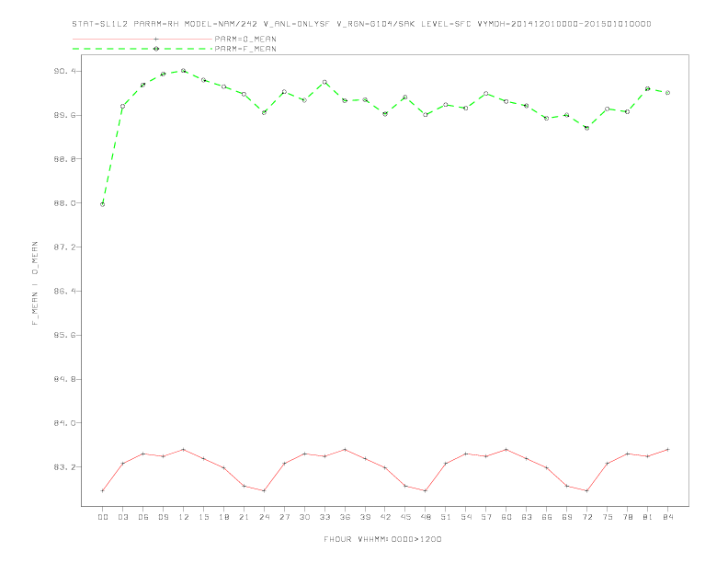The image size is (728, 563).
Task: Click the x-axis tick label 03
Action: (123, 517)
